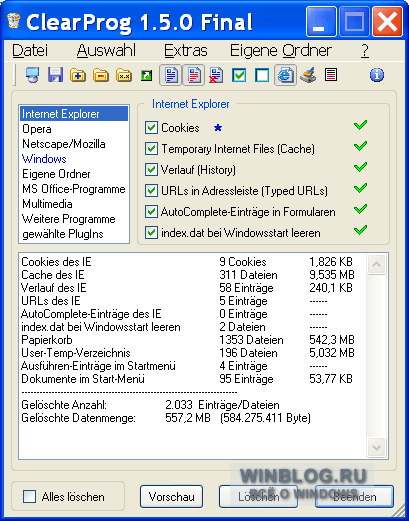
Task: Toggle the blue document list icon
Action: [x=171, y=75]
